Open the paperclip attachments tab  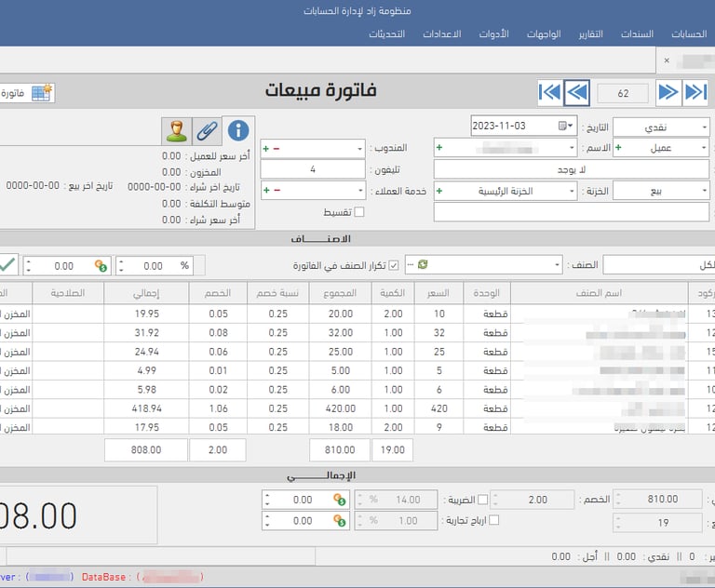(x=207, y=131)
